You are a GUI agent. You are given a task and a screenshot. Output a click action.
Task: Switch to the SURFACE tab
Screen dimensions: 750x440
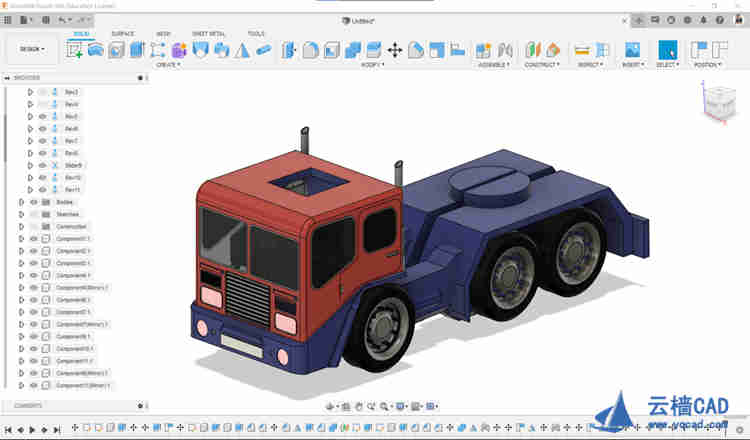coord(123,33)
